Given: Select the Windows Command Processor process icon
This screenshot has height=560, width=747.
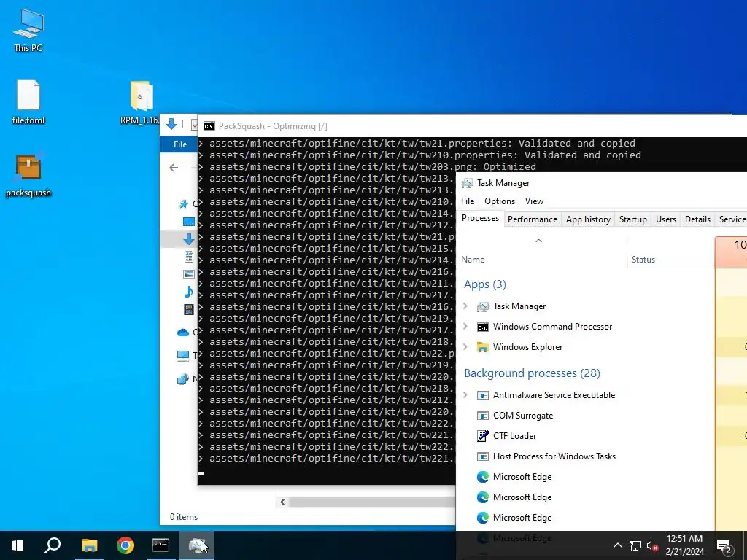Looking at the screenshot, I should (483, 327).
